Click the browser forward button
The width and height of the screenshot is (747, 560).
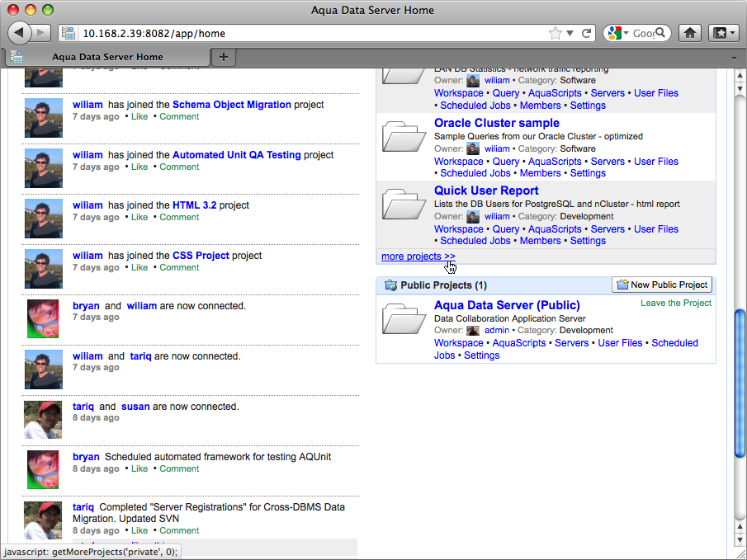pos(41,33)
